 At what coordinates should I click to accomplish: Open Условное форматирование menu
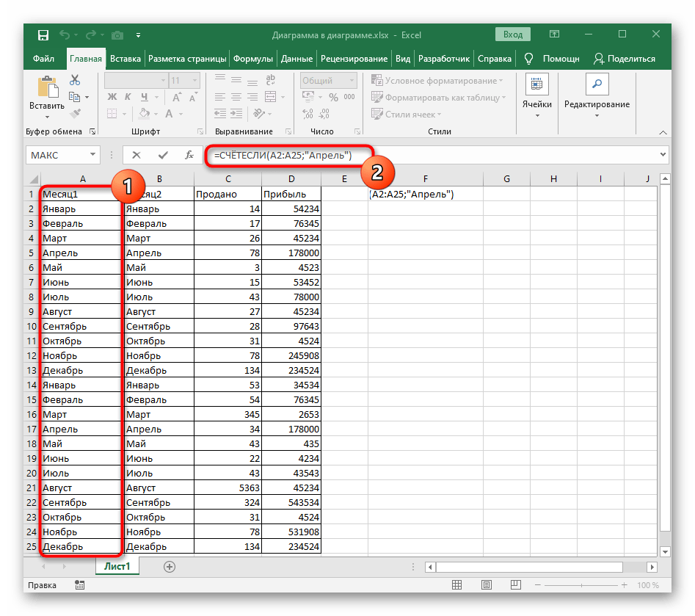click(x=437, y=81)
